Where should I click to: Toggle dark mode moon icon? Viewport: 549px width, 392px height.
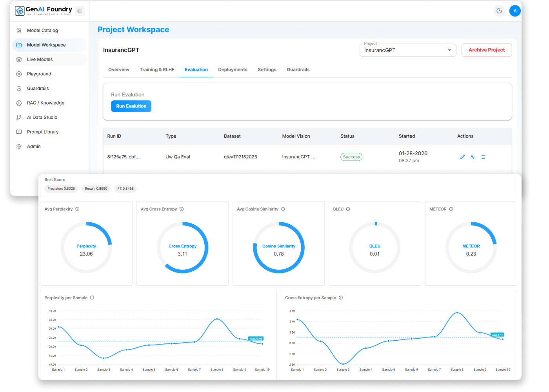pyautogui.click(x=499, y=11)
